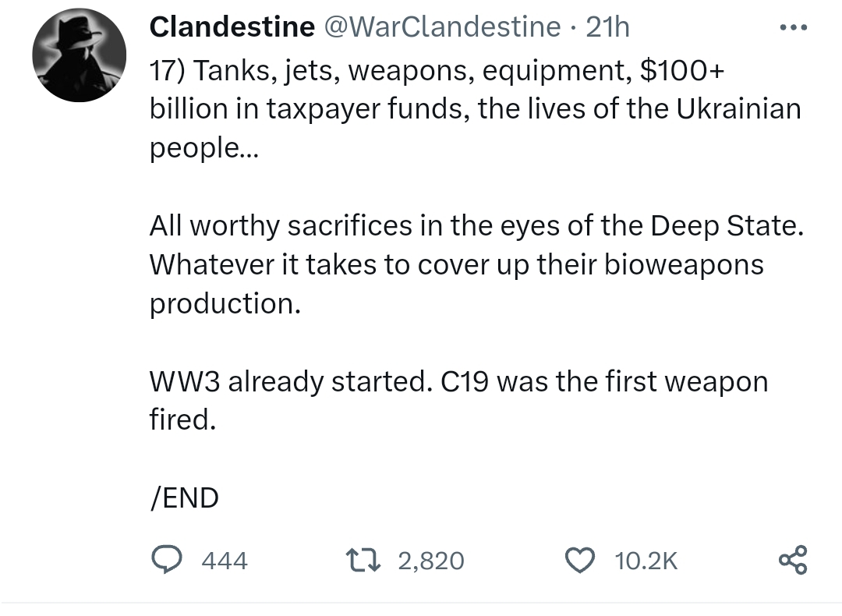The height and width of the screenshot is (616, 842).
Task: Open the three-dot more options menu
Action: [793, 27]
